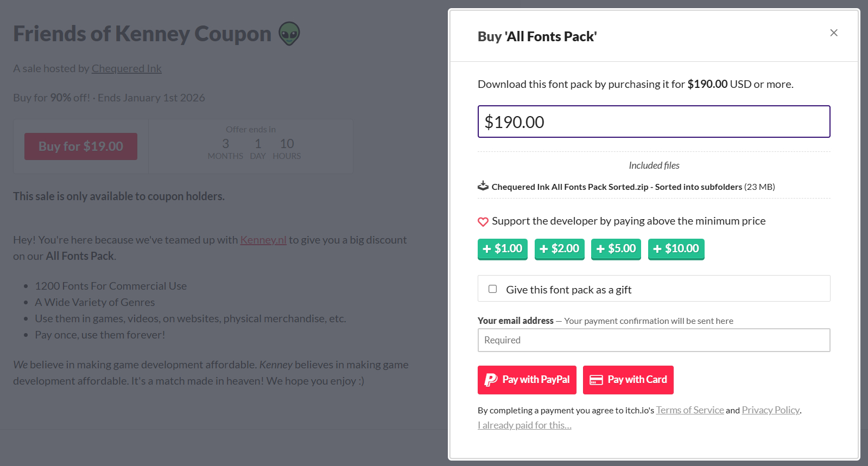Click 'I already paid for this...' link

pos(524,425)
